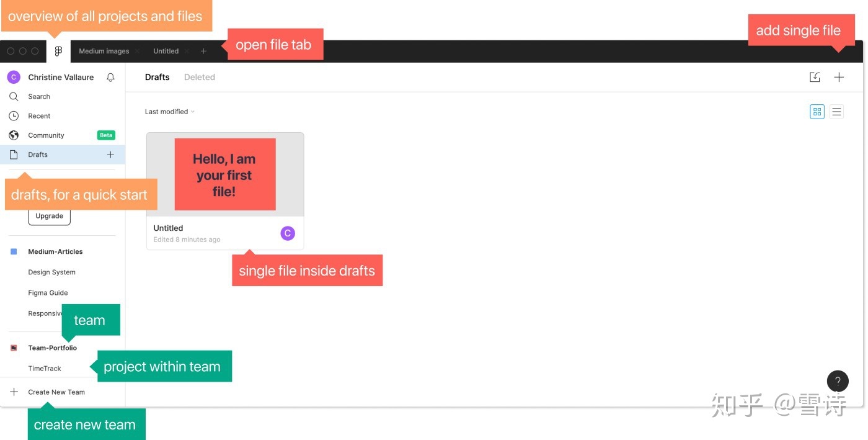This screenshot has height=440, width=868.
Task: Open the notifications bell icon
Action: point(110,78)
